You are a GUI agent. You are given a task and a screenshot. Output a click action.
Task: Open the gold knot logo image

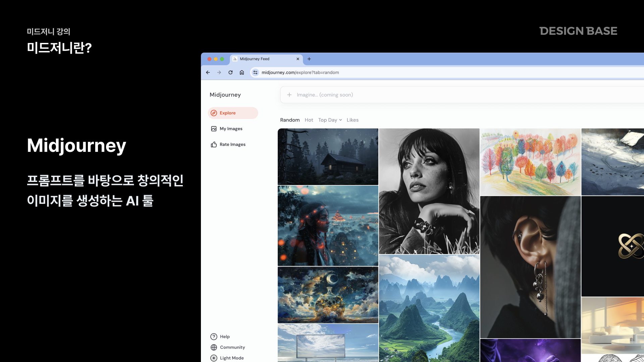click(x=612, y=246)
